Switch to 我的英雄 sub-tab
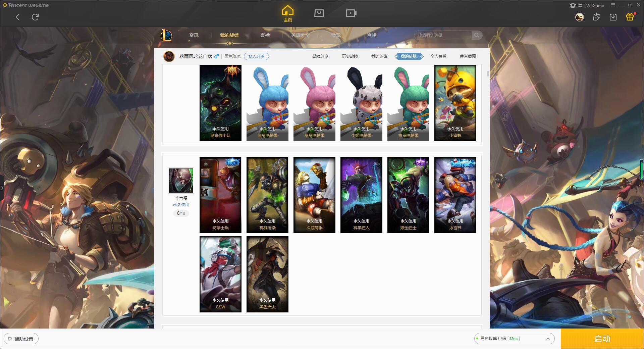Viewport: 644px width, 349px height. click(x=379, y=56)
